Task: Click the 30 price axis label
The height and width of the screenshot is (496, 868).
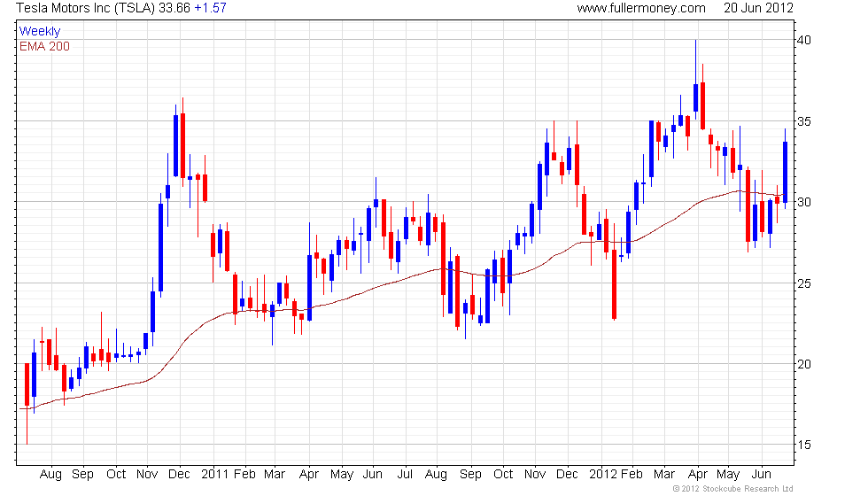Action: click(804, 202)
